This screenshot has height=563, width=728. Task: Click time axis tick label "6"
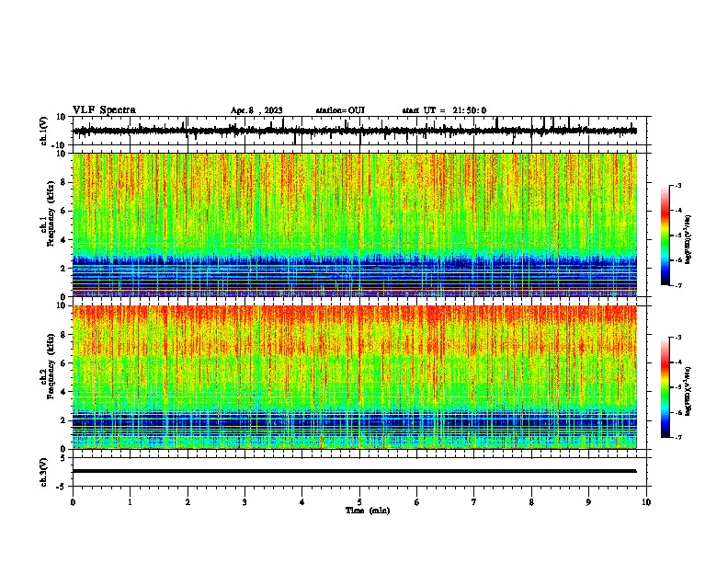pos(417,502)
